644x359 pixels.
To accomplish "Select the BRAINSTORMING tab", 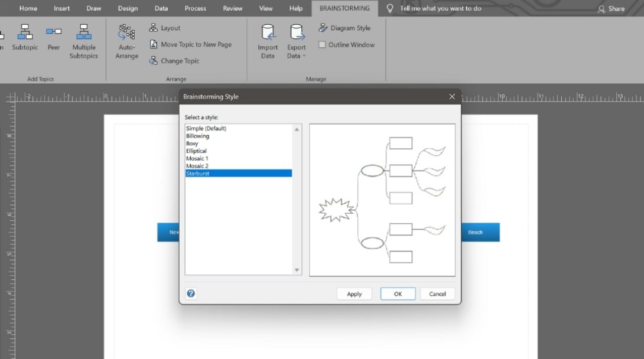I will pyautogui.click(x=344, y=8).
